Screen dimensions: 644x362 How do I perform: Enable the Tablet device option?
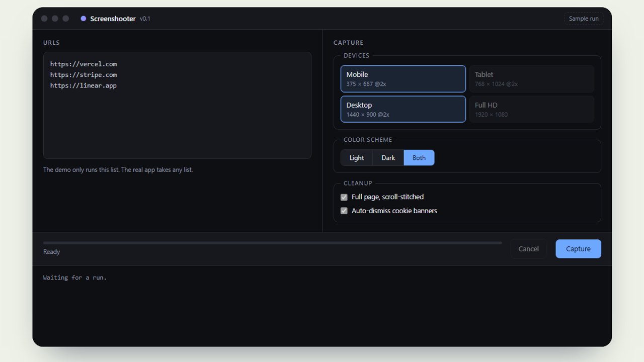[532, 79]
